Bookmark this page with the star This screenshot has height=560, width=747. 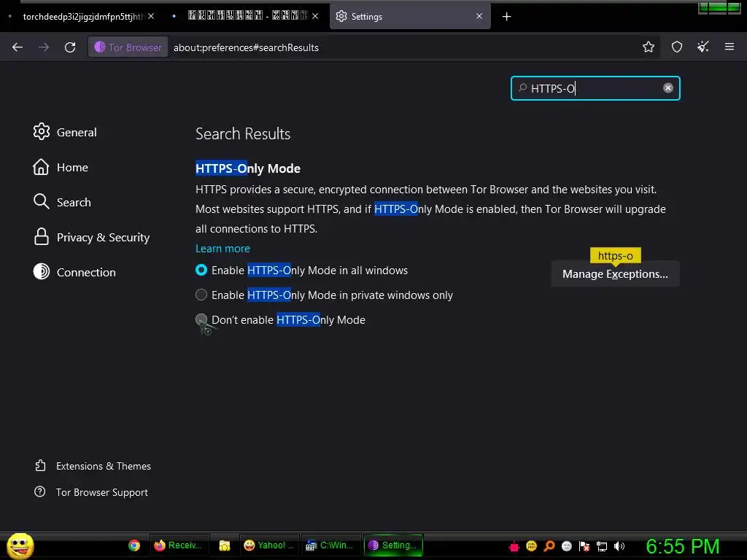(648, 47)
